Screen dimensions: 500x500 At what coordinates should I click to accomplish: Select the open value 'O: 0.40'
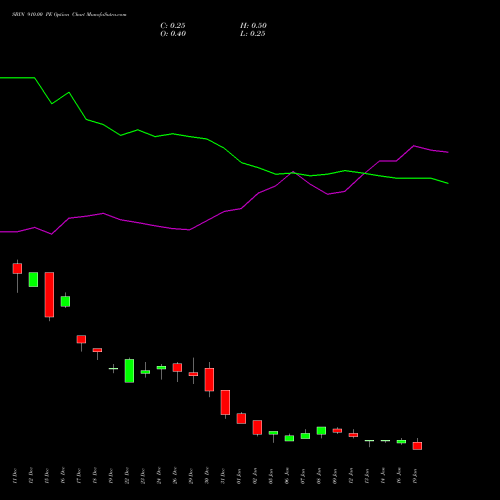coord(173,34)
